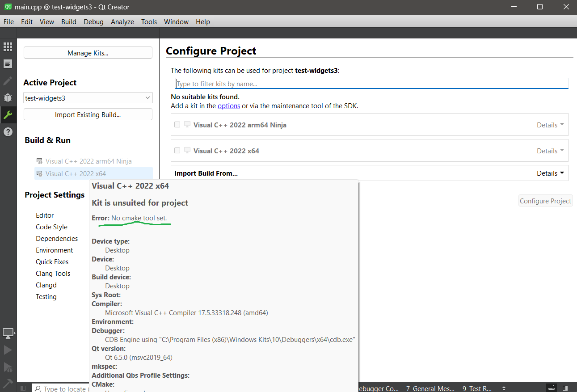This screenshot has width=577, height=392.
Task: Switch to Debug mode bug icon
Action: coord(8,97)
